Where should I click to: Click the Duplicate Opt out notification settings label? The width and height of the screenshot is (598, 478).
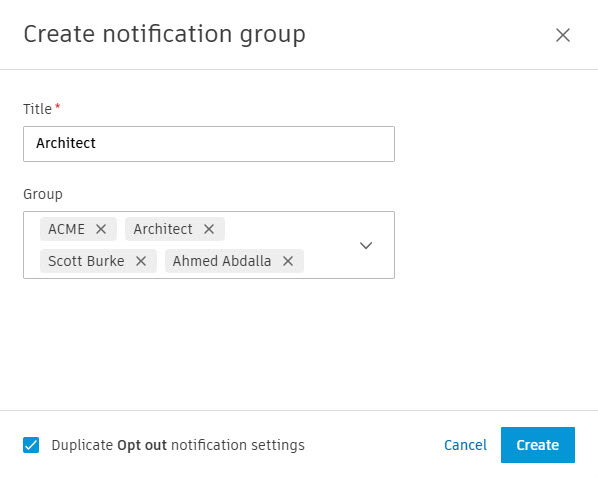coord(178,445)
